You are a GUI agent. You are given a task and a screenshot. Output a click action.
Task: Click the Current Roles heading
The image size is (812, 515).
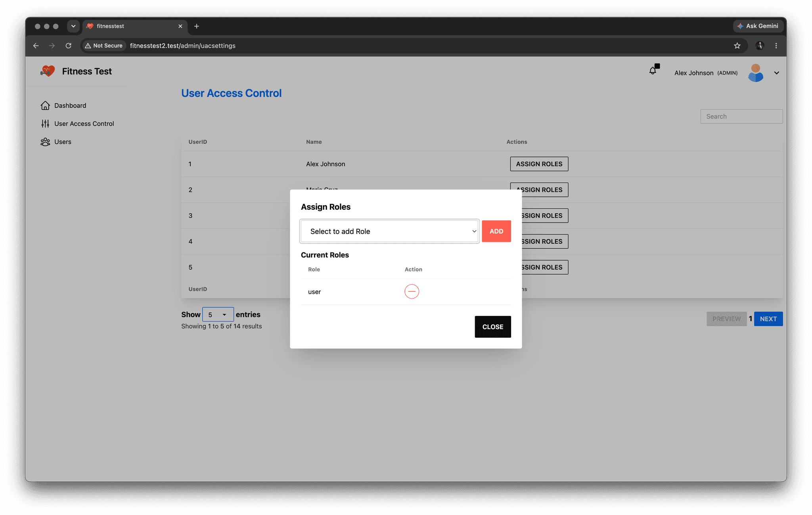click(325, 255)
